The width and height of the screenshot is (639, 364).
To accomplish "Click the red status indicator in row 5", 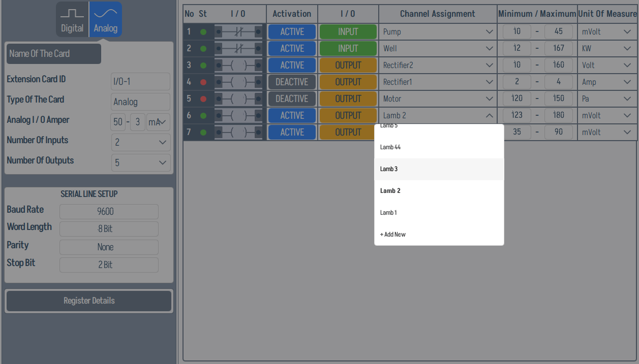I will pyautogui.click(x=203, y=99).
